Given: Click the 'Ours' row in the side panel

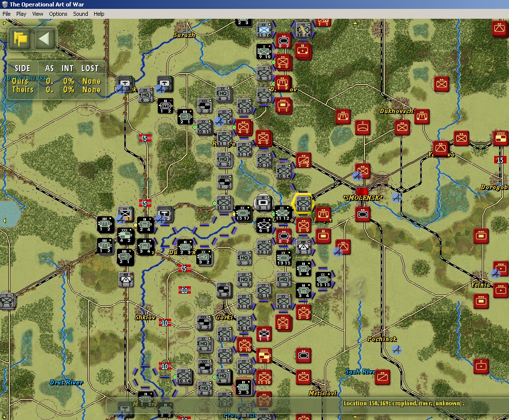Looking at the screenshot, I should (57, 81).
